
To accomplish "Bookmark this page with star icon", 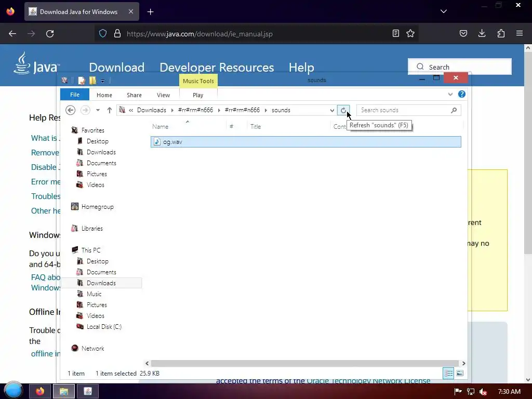I will tap(410, 33).
